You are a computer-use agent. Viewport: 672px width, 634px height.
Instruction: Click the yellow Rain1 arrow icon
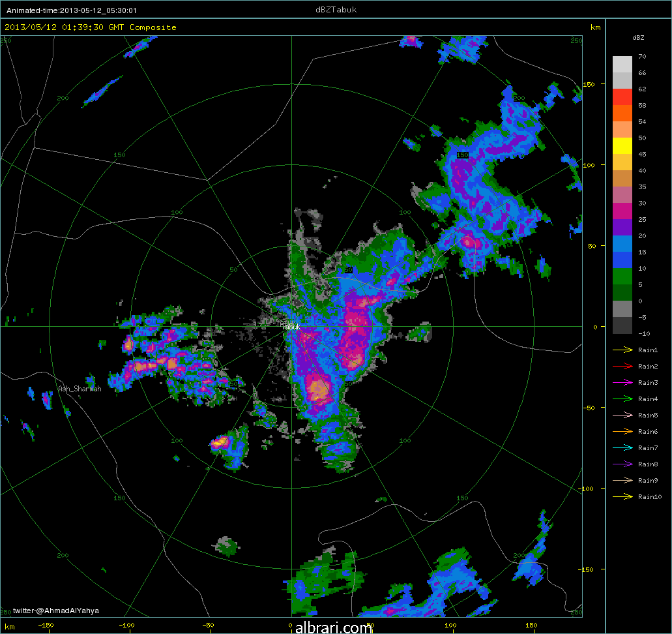622,350
